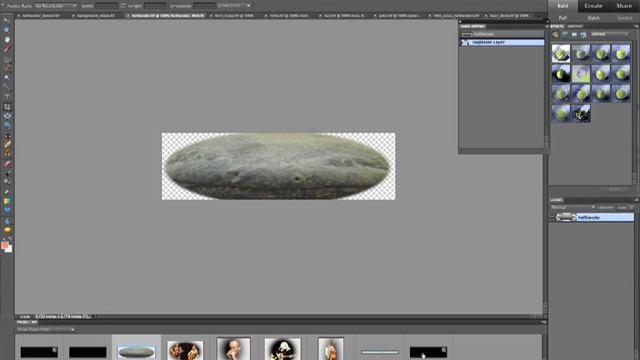Select the snapshot row above Duplicate Layer

[503, 34]
